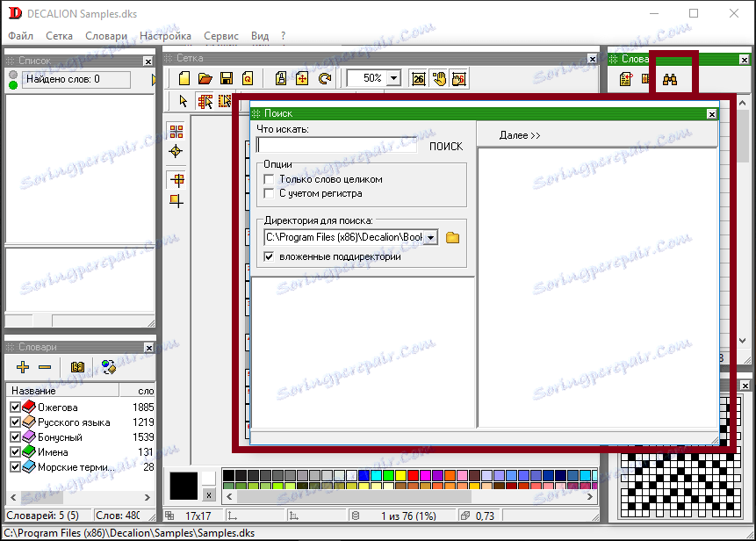The image size is (756, 541).
Task: Uncheck the Морские терми... dictionary checkbox
Action: coord(15,466)
